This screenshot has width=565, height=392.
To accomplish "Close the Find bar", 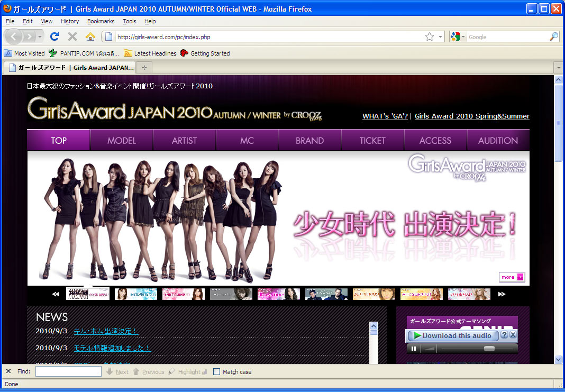I will pos(8,371).
